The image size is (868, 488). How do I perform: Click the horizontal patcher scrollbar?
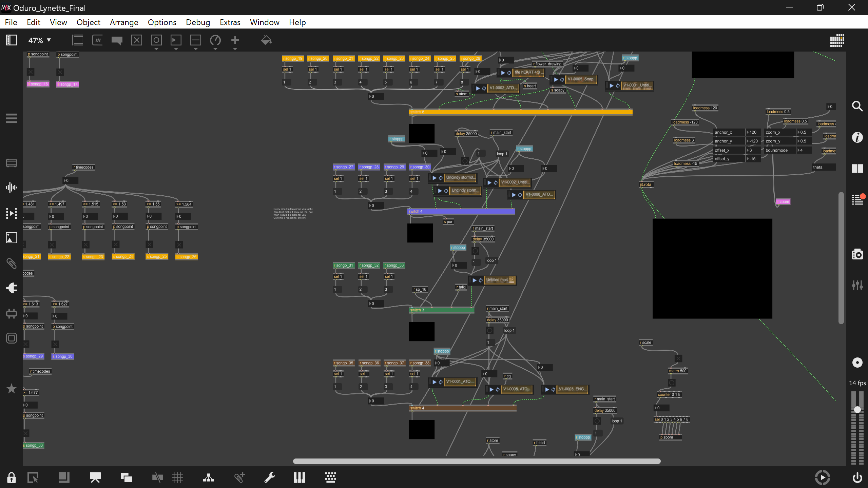476,461
